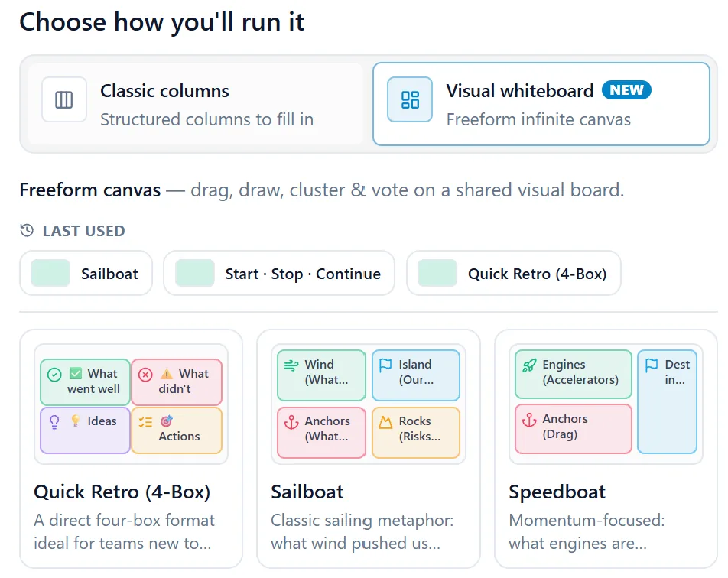
Task: Click the 'What went well' box label
Action: [x=93, y=382]
